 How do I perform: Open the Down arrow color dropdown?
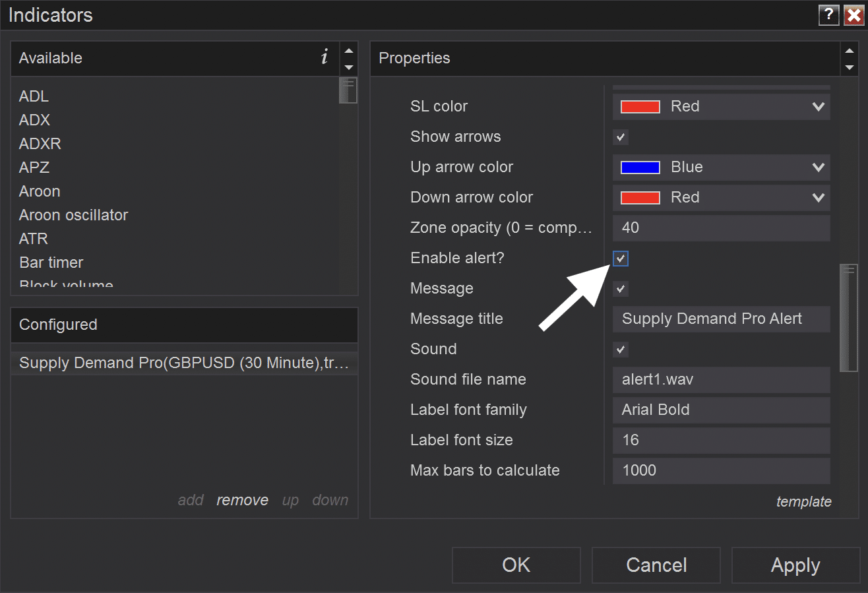point(721,197)
